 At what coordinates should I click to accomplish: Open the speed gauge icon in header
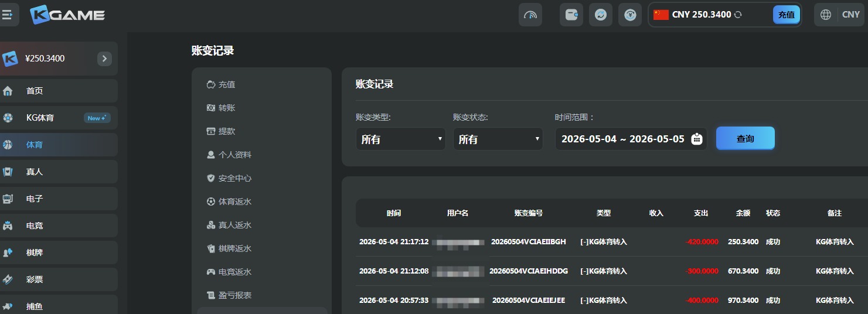click(x=530, y=15)
